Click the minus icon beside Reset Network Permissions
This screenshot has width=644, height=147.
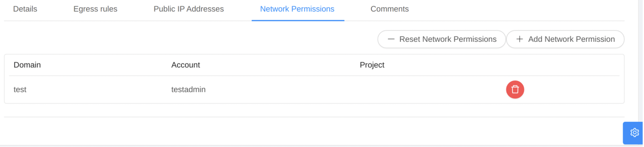(x=391, y=39)
